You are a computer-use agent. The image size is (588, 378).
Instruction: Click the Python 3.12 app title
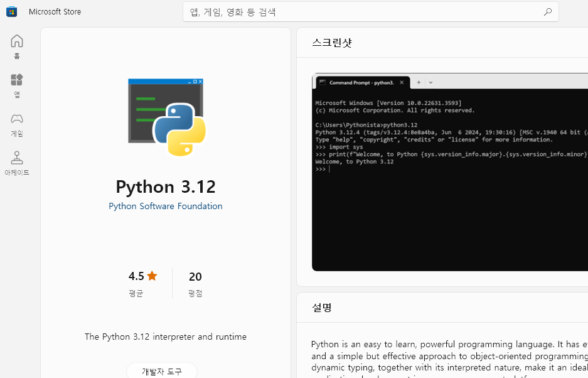point(166,186)
